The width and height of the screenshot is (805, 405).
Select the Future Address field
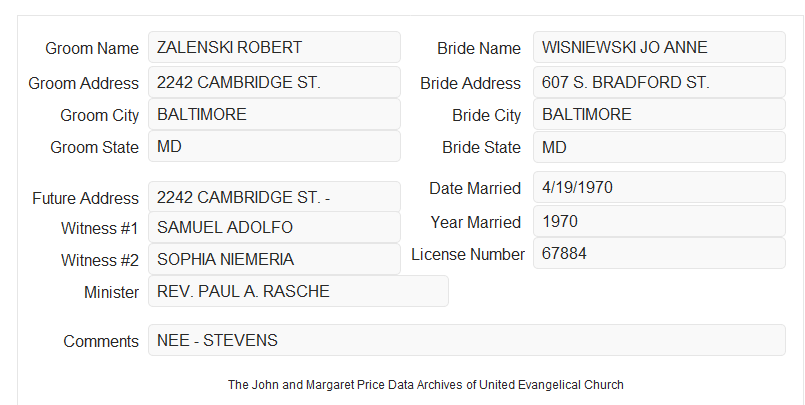(274, 197)
